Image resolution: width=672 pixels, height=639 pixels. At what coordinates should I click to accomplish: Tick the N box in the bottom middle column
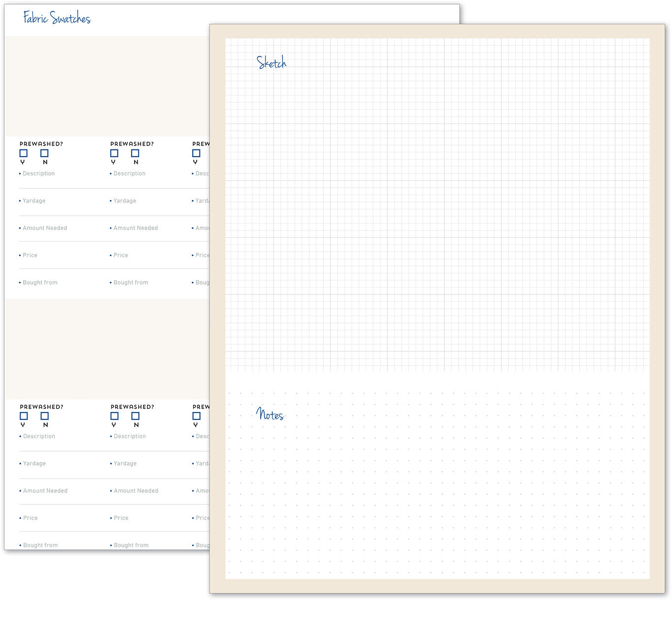click(135, 416)
